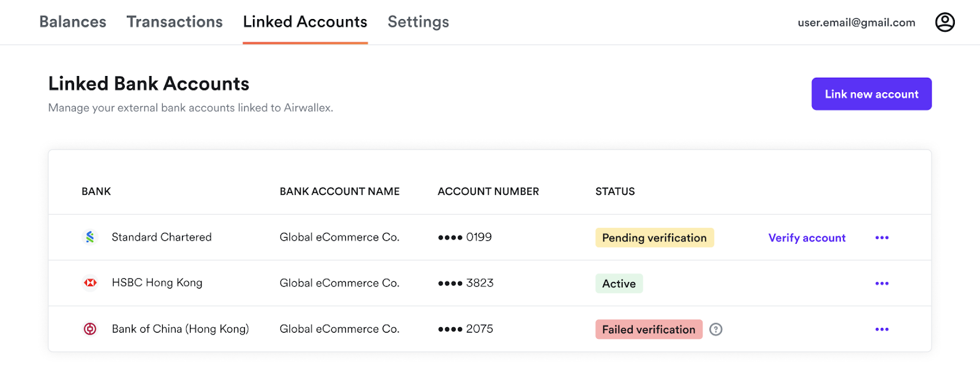
Task: Click account number ending 3823
Action: (466, 283)
